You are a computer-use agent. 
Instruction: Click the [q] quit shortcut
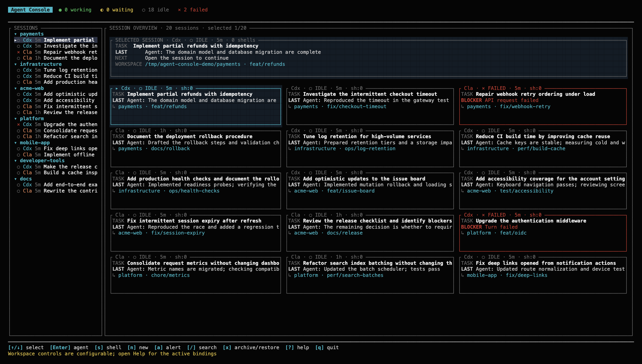tap(327, 348)
